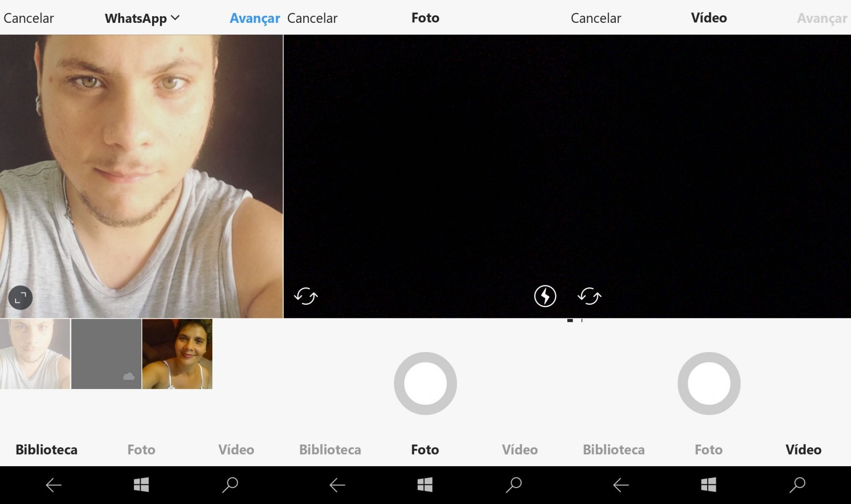The width and height of the screenshot is (851, 504).
Task: Tap Cancelar in the Vídeo screen
Action: tap(596, 18)
